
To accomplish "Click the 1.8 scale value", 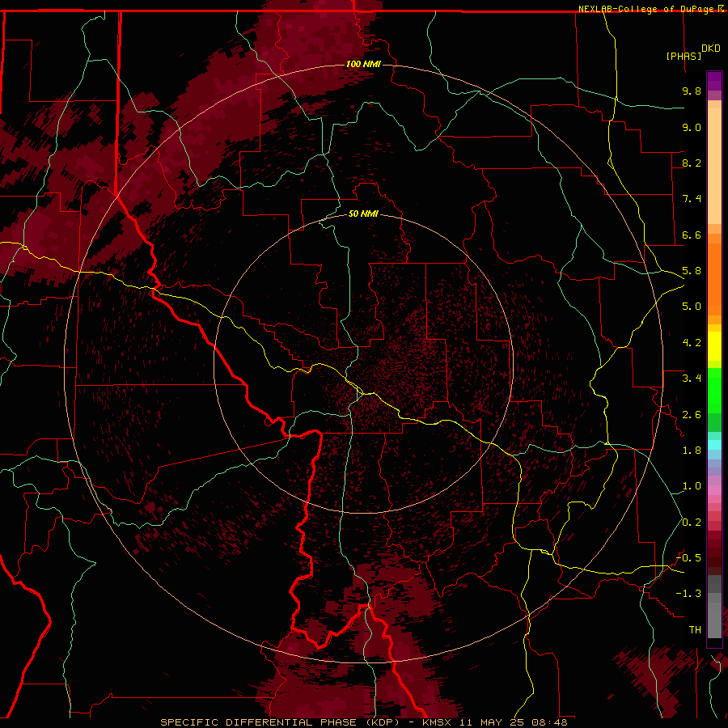I will tap(692, 451).
